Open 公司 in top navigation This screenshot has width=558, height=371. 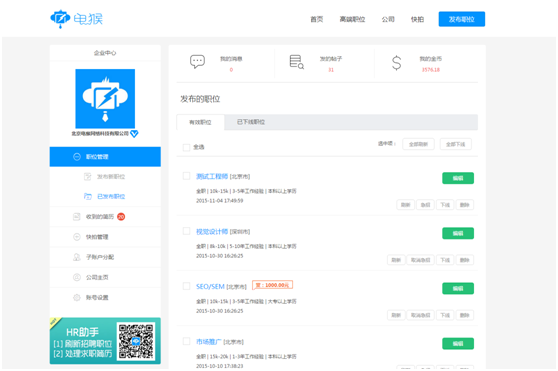(x=388, y=19)
